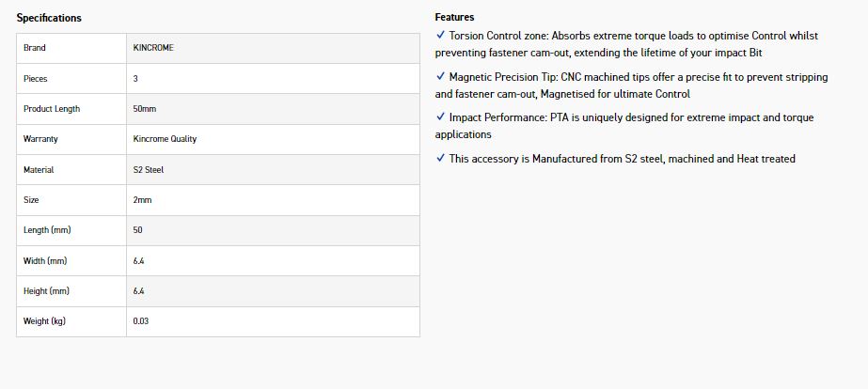Click the Specifications heading
868x389 pixels.
point(49,18)
